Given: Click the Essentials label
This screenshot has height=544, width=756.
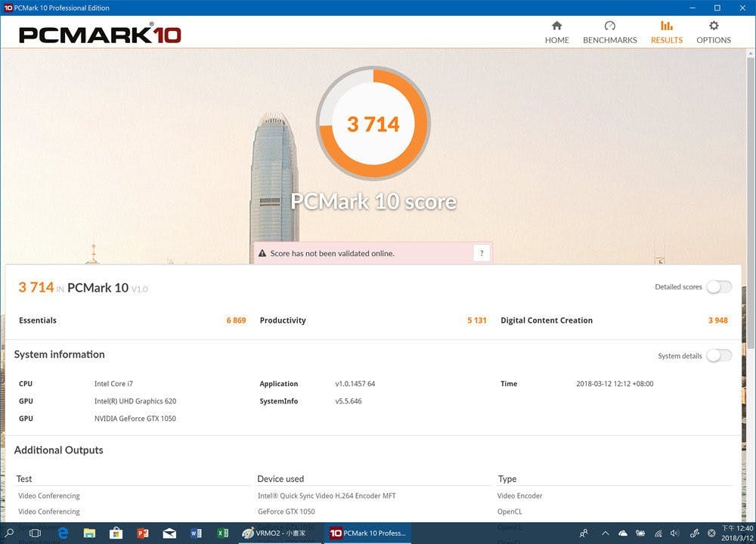Looking at the screenshot, I should click(x=38, y=320).
